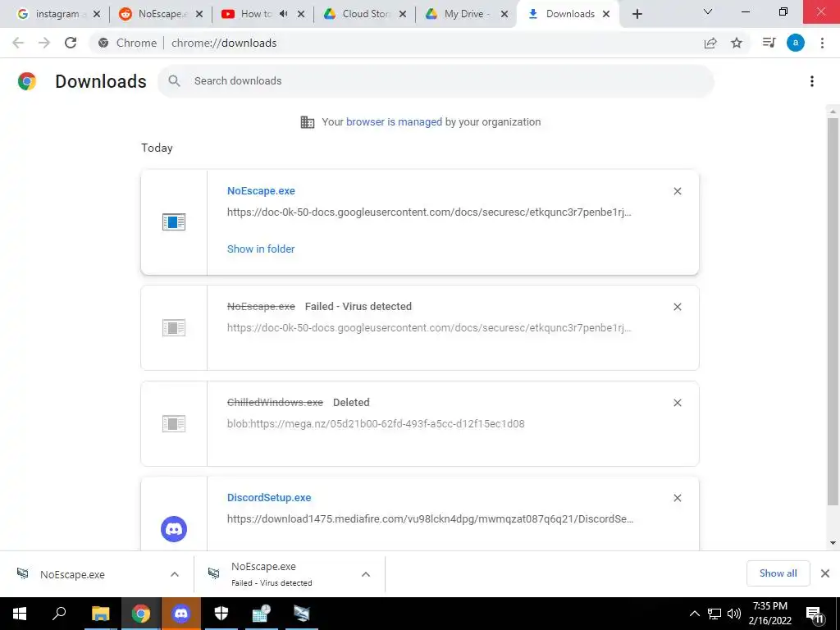The width and height of the screenshot is (840, 630).
Task: Focus the Search downloads field
Action: tap(436, 81)
